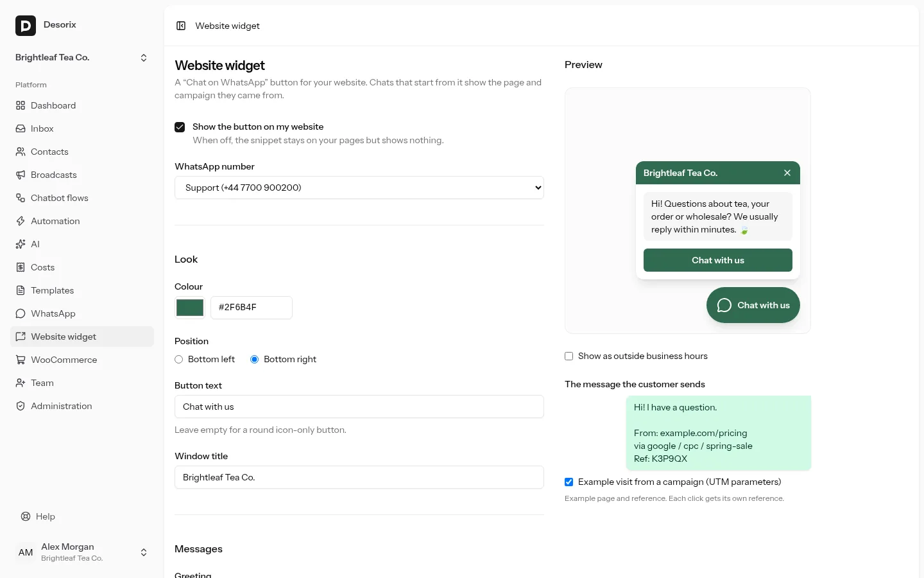Uncheck Example visit from a campaign

(569, 482)
